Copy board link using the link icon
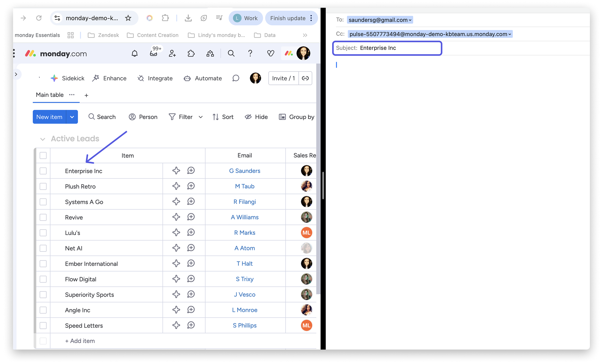The image size is (601, 364). coord(305,78)
